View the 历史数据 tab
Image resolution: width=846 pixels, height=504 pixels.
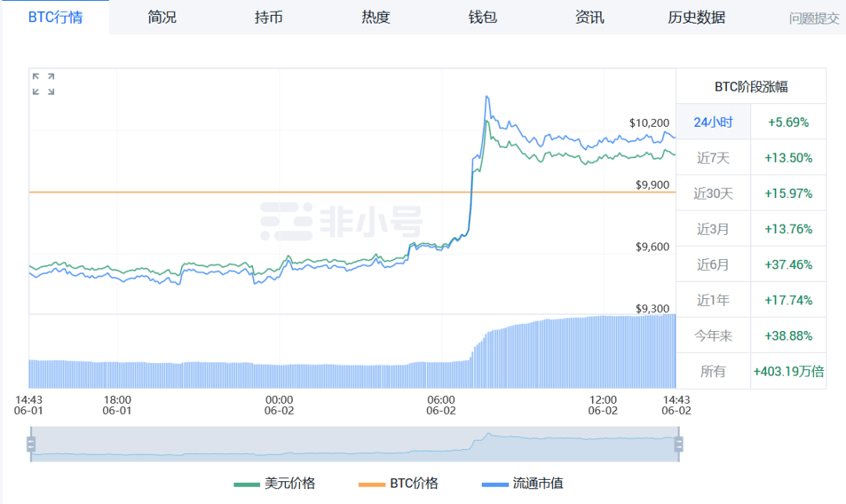point(696,17)
